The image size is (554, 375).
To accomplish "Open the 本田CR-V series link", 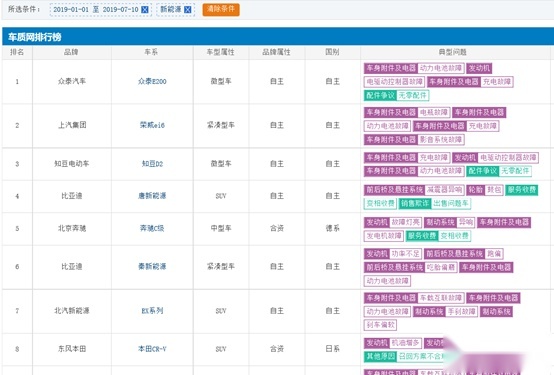I will point(152,349).
